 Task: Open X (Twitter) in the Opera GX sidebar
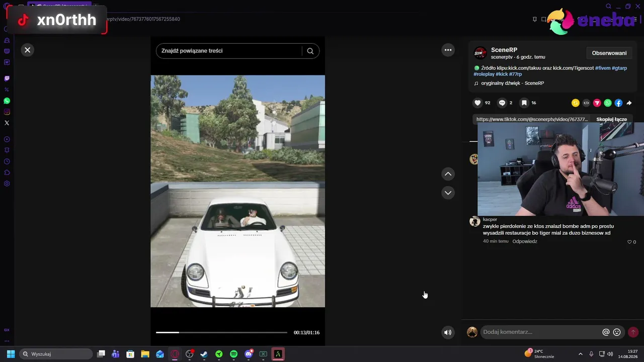7,123
